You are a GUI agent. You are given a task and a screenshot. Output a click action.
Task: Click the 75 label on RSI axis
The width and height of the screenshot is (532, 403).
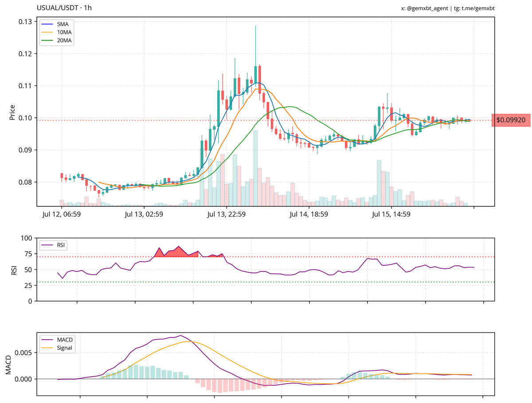coord(28,254)
